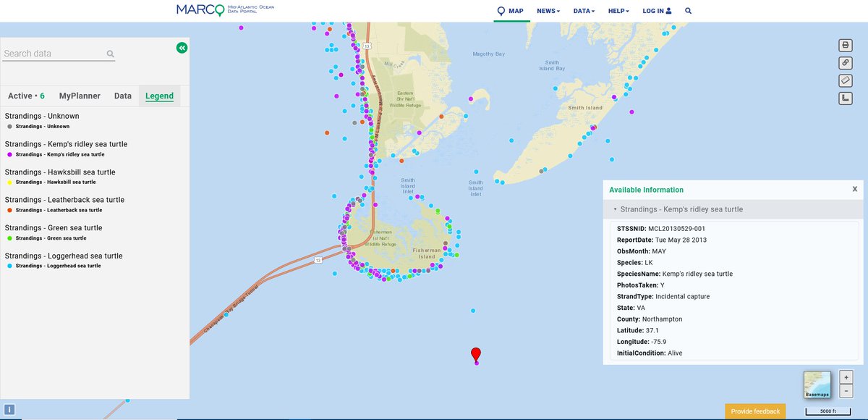Zoom in on the map

click(846, 377)
